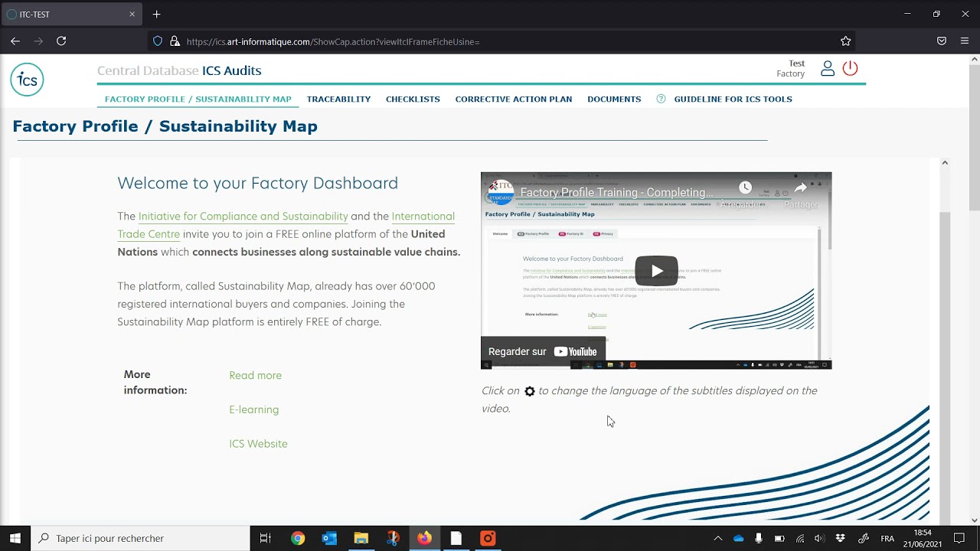Click the battery tray icon
This screenshot has width=980, height=551.
point(779,538)
